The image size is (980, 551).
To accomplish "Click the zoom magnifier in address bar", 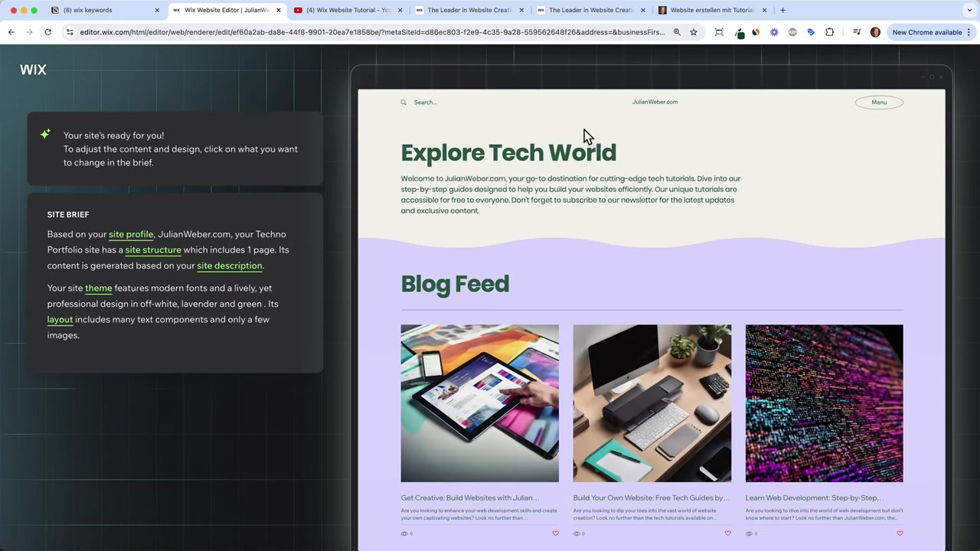I will click(677, 32).
